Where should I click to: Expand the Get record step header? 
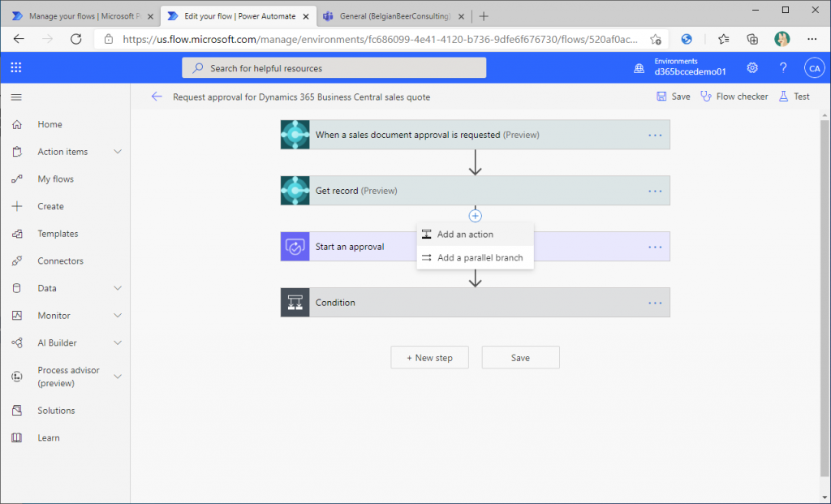tap(475, 191)
